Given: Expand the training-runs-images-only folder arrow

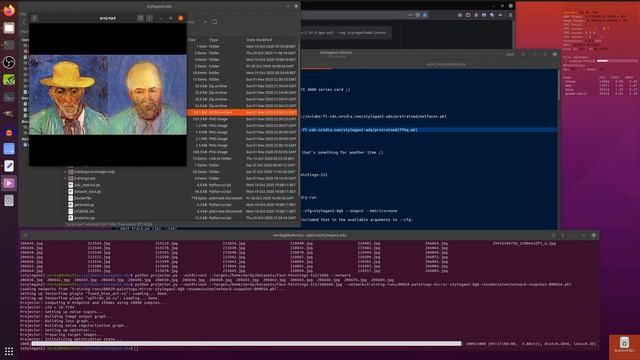Looking at the screenshot, I should tap(66, 172).
